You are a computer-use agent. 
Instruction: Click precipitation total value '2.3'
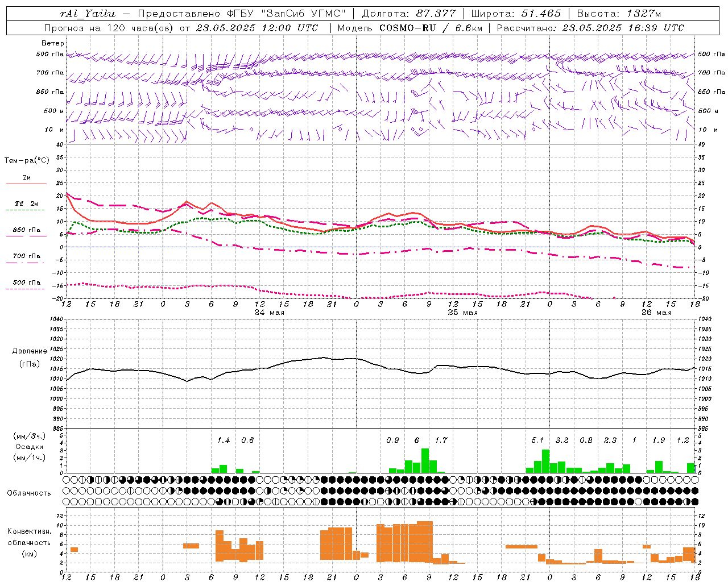pos(610,440)
